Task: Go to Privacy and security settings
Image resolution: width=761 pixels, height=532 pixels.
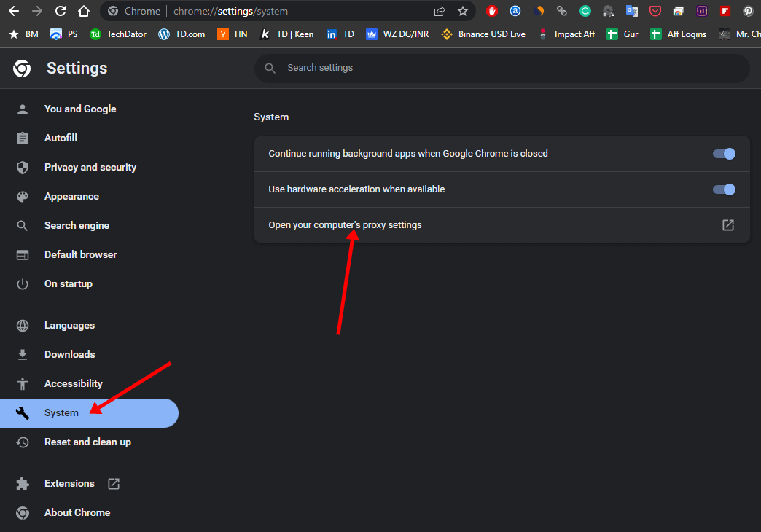Action: [90, 167]
